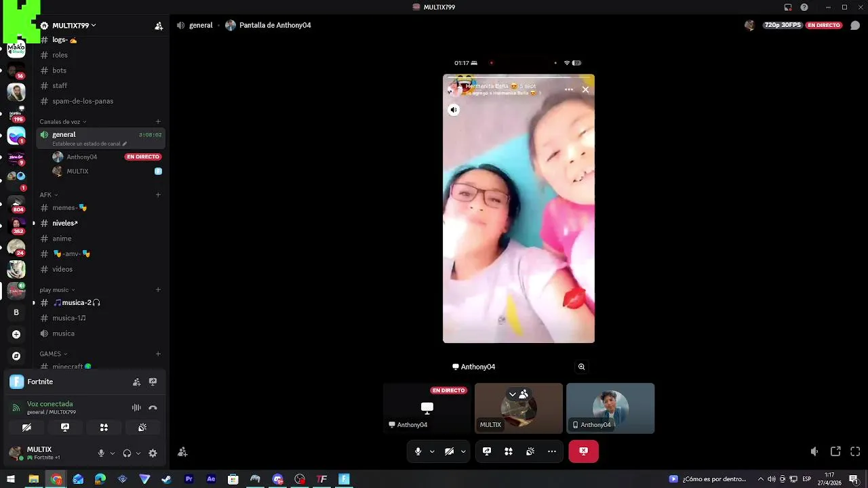Open the general voice channel row

coord(100,138)
